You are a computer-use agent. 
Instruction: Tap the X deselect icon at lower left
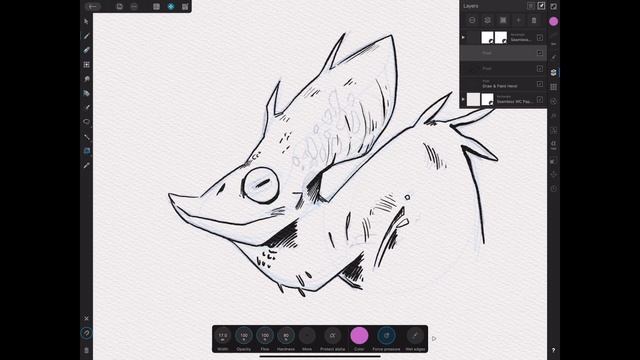pos(86,318)
